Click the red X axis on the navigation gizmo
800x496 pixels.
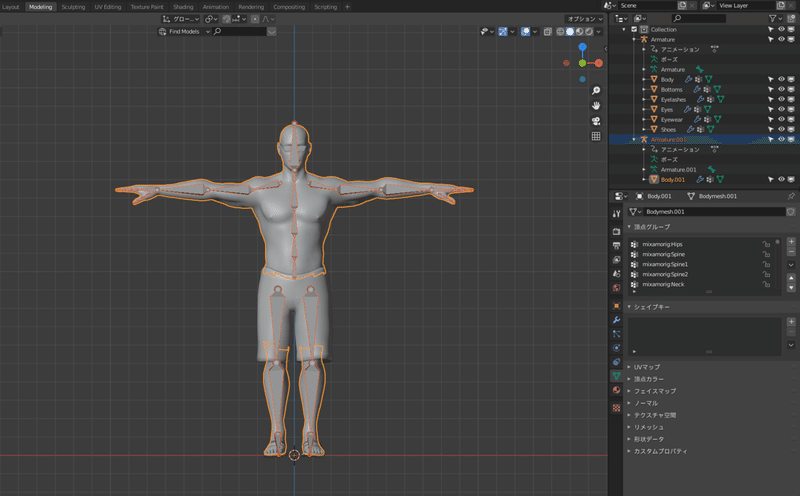click(x=598, y=63)
